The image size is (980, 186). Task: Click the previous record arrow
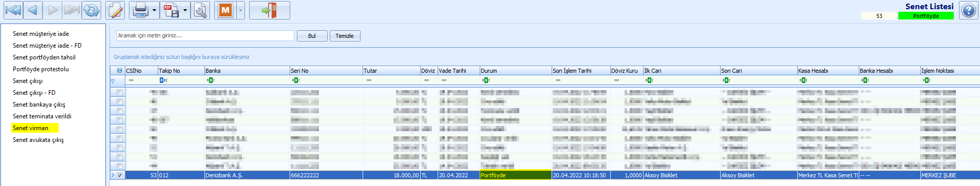tap(32, 10)
